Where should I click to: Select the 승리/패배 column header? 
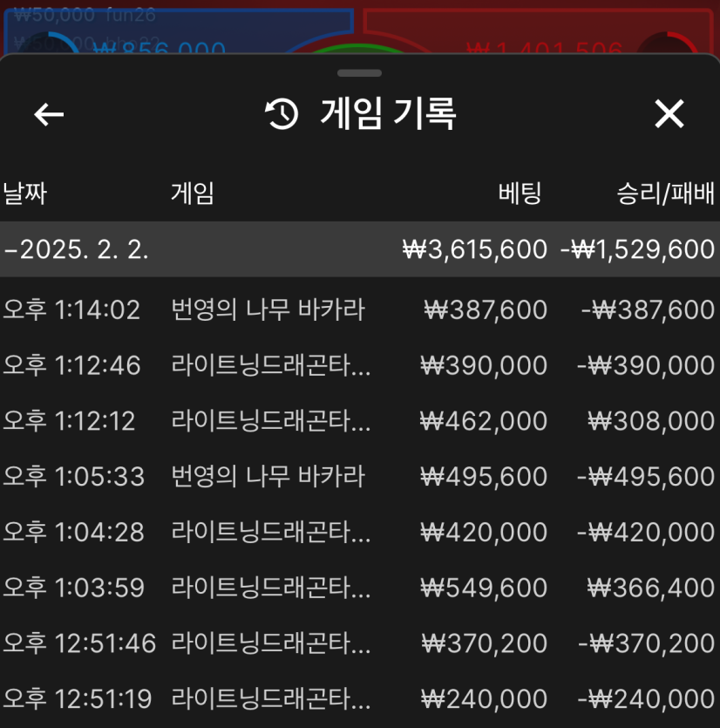point(665,193)
